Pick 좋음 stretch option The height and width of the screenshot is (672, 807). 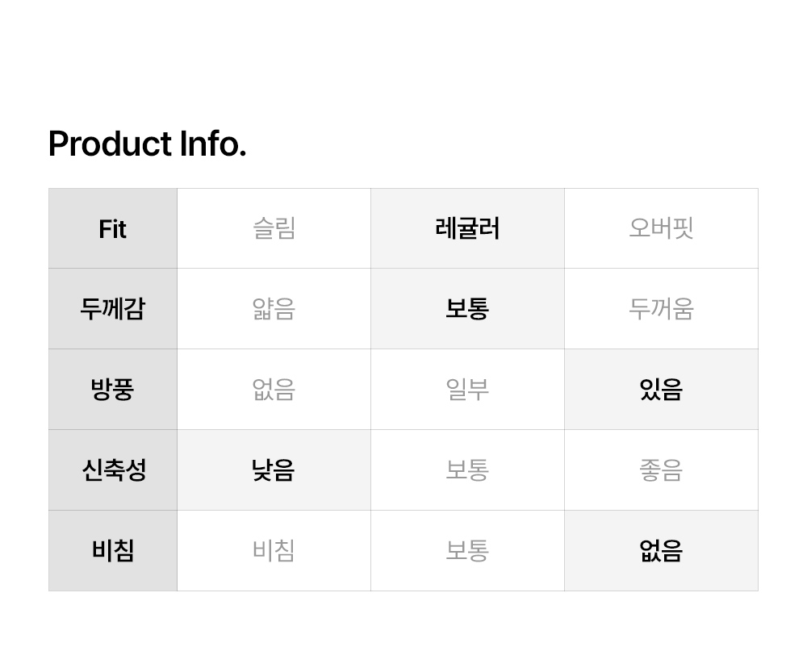point(661,470)
